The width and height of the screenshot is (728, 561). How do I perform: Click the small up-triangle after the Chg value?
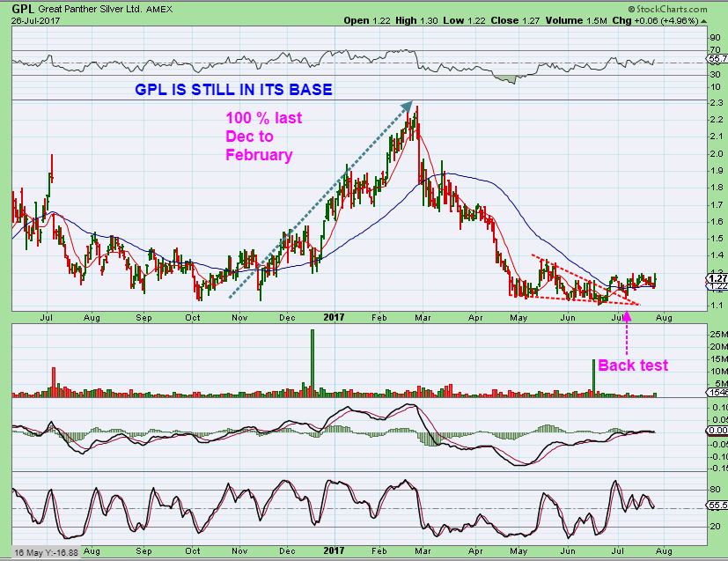[704, 21]
